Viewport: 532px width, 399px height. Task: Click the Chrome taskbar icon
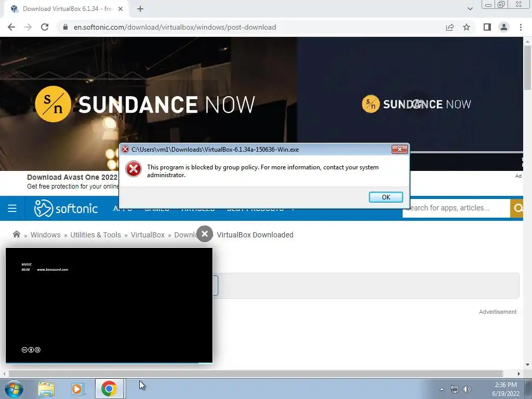[109, 389]
